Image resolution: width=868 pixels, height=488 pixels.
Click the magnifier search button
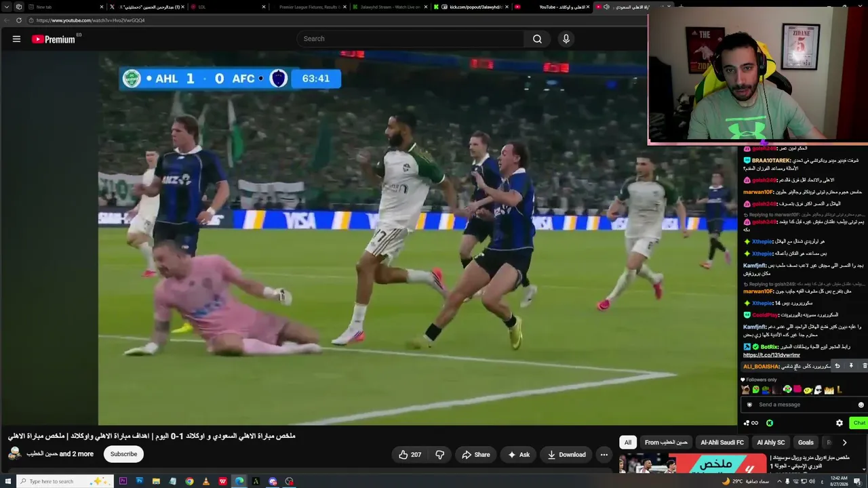(537, 39)
